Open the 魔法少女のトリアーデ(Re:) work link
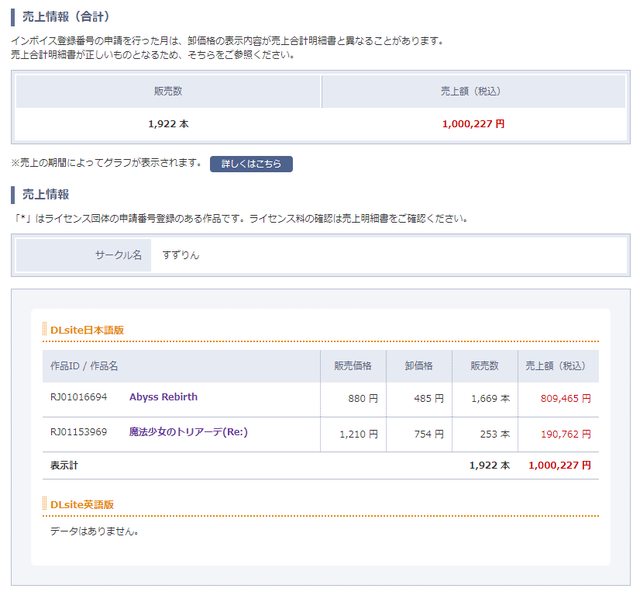This screenshot has height=592, width=640. [188, 432]
